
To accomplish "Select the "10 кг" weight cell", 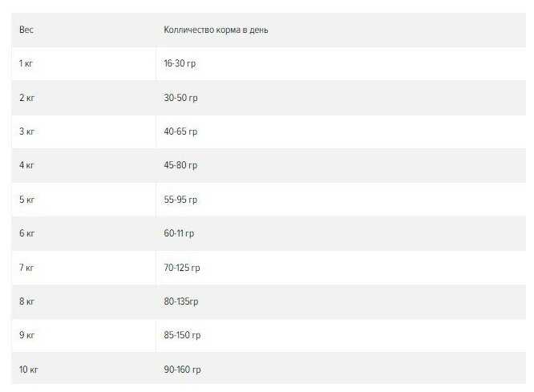I will [29, 370].
